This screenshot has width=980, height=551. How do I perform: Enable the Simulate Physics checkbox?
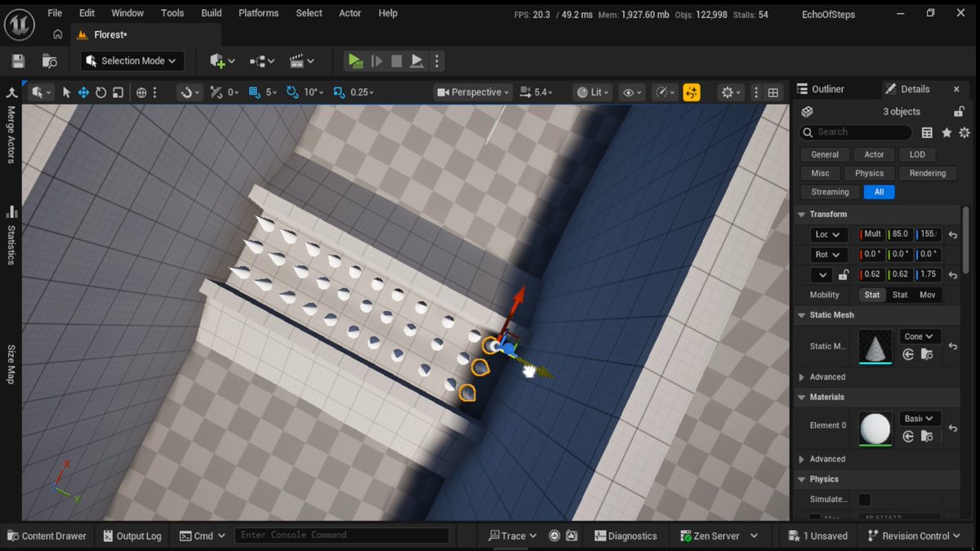[x=864, y=500]
